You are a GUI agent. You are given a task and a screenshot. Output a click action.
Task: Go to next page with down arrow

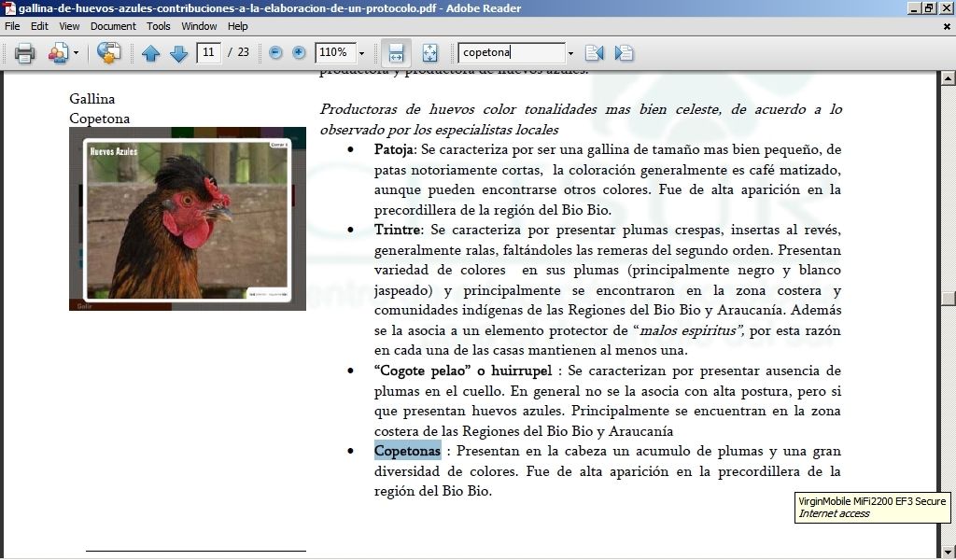(178, 53)
